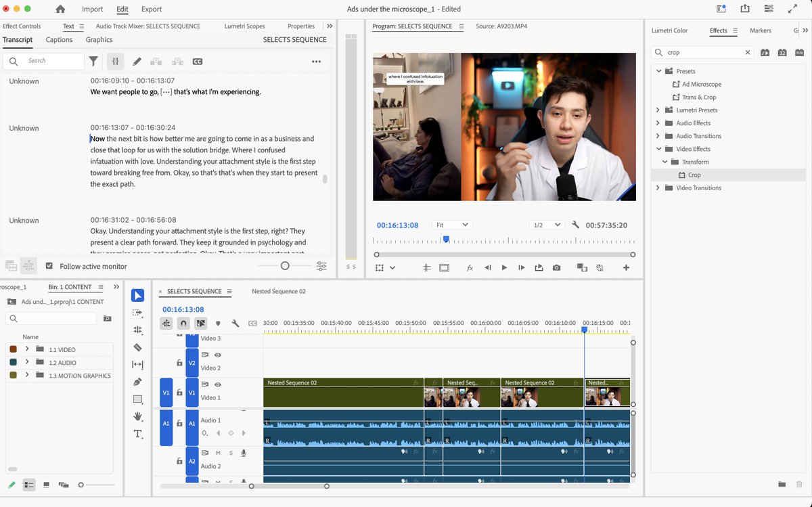Open the Nested Sequence 02 timeline tab
The width and height of the screenshot is (812, 507).
pyautogui.click(x=279, y=292)
